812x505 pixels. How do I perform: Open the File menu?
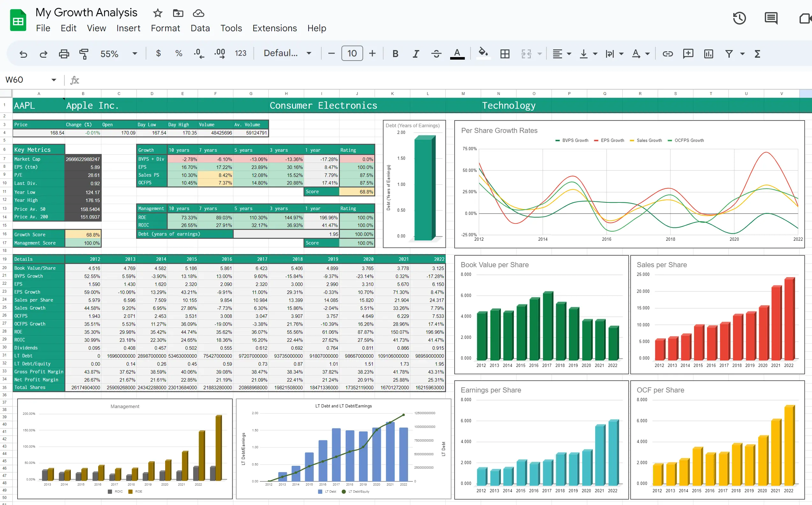pyautogui.click(x=43, y=28)
